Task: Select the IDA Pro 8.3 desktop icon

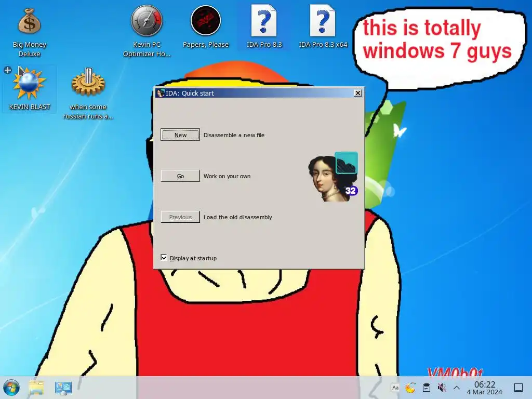Action: coord(264,27)
